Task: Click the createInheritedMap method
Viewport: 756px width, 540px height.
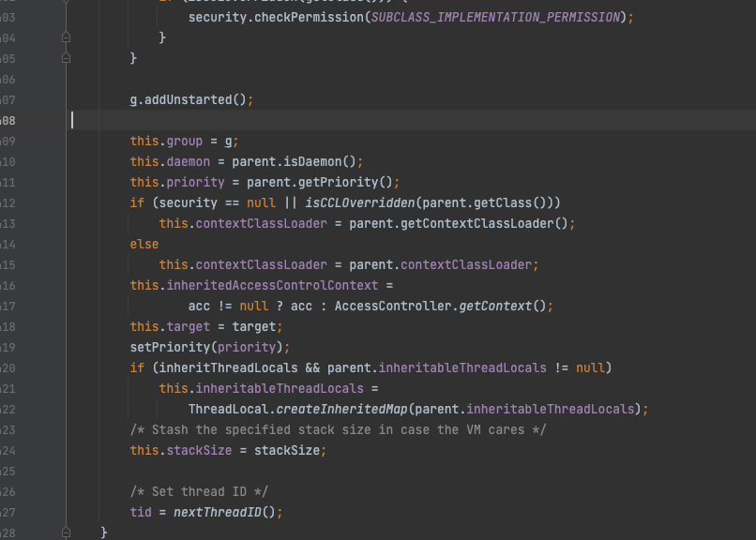Action: point(341,410)
